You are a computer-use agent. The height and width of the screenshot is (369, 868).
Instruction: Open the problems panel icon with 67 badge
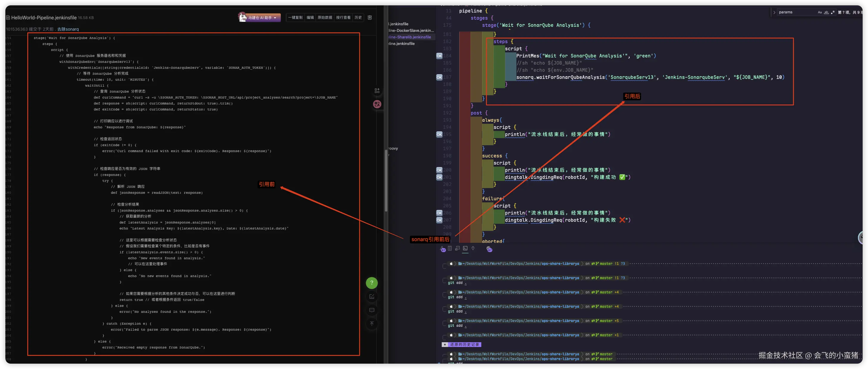(x=442, y=249)
